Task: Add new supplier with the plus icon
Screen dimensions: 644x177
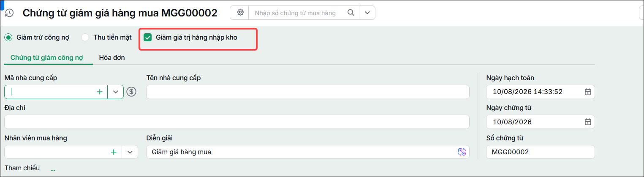Action: tap(100, 91)
